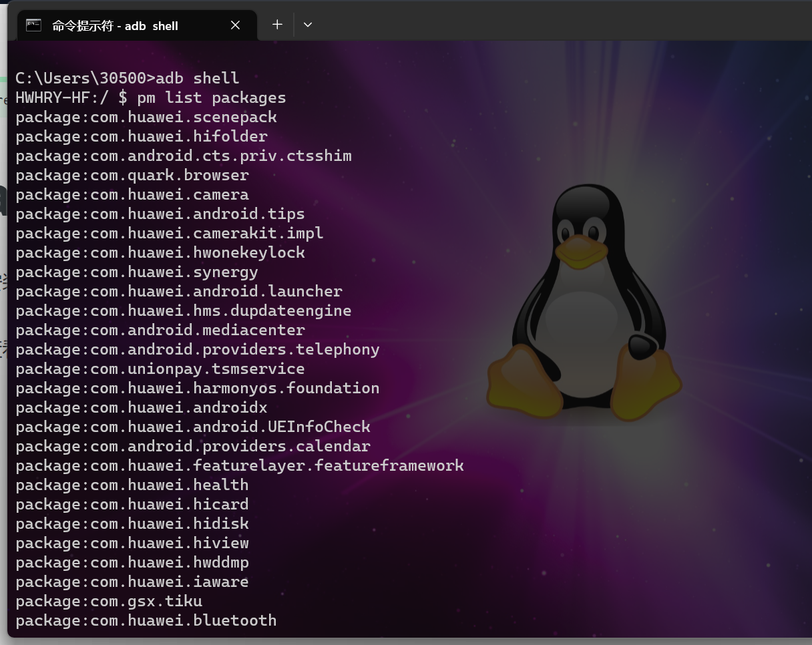Select the 命令提示符 - adb shell tab
Viewport: 812px width, 645px height.
[x=137, y=25]
